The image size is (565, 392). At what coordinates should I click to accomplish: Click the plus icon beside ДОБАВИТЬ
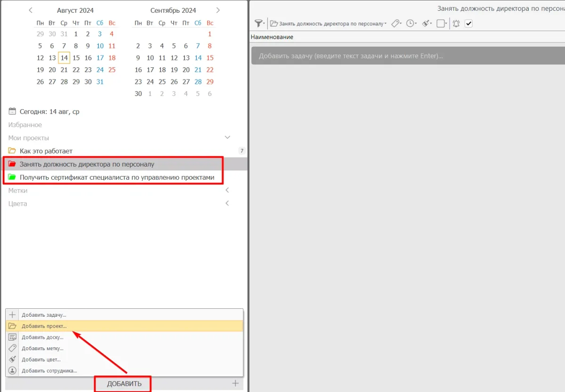(x=235, y=384)
